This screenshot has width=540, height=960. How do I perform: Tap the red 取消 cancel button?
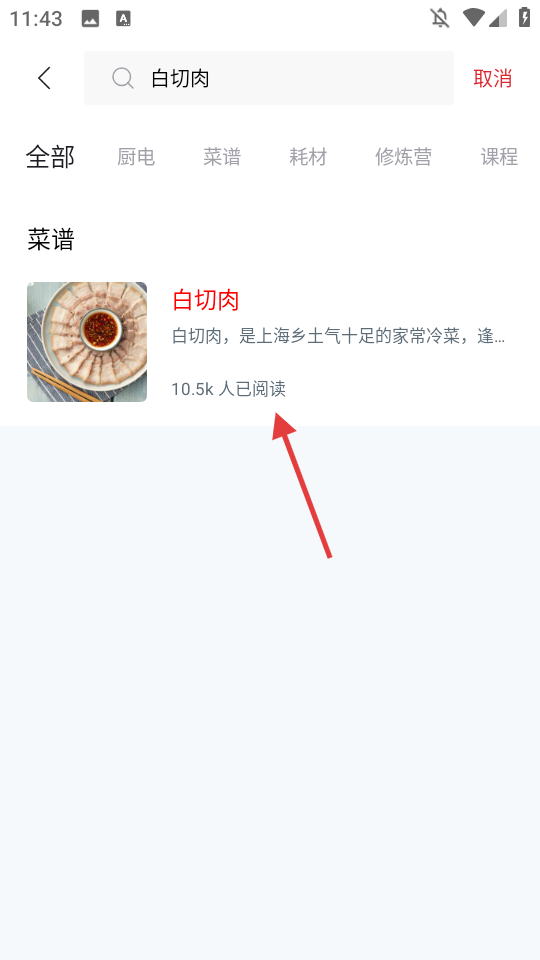point(492,78)
